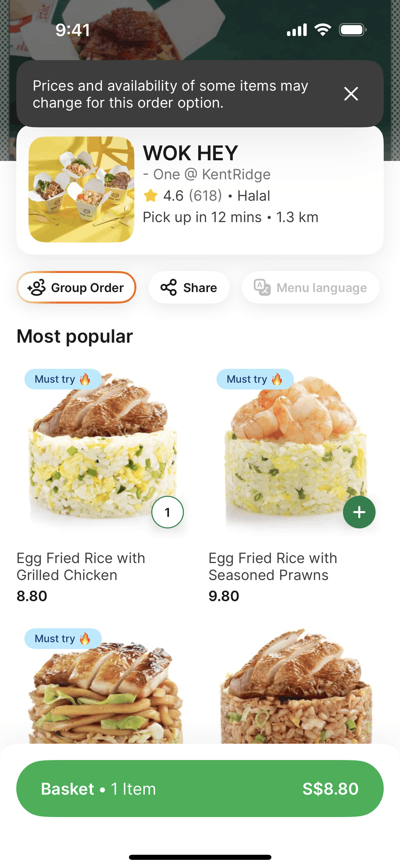Open Egg Fried Rice with Grilled Chicken

81,566
